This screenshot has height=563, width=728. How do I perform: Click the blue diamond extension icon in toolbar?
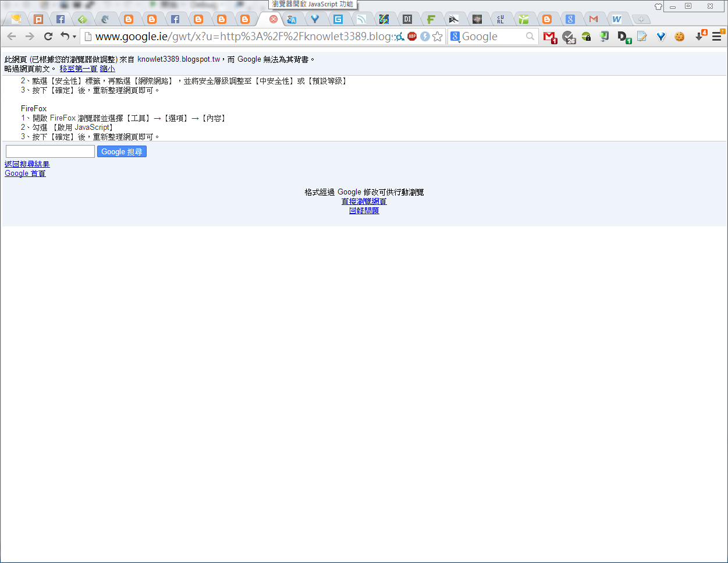point(660,37)
